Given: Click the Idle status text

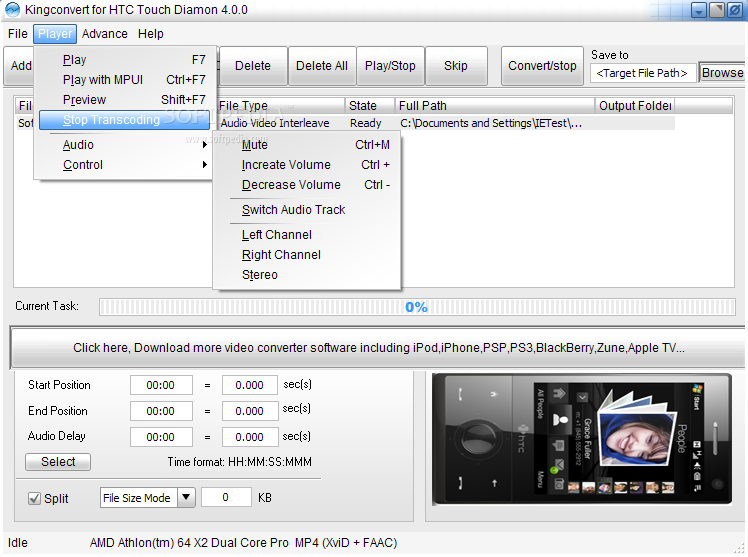Looking at the screenshot, I should [18, 543].
